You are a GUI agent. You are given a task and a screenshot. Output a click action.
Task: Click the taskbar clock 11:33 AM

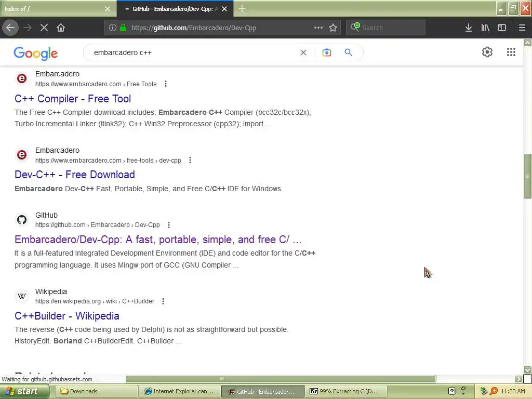point(513,392)
